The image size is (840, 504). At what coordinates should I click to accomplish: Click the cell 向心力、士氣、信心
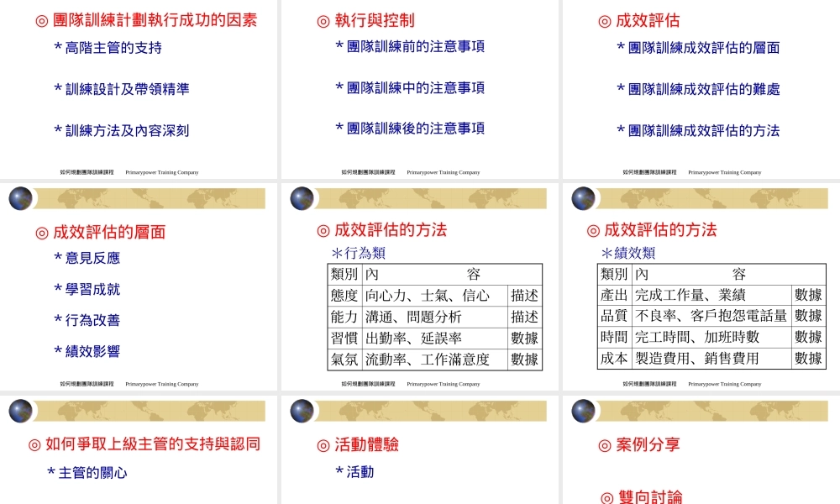[x=435, y=296]
